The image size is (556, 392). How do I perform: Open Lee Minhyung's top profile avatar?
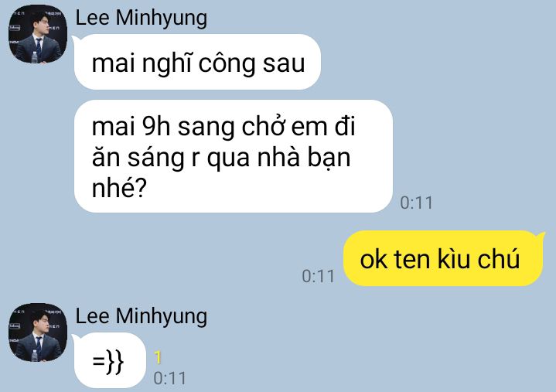[x=38, y=34]
